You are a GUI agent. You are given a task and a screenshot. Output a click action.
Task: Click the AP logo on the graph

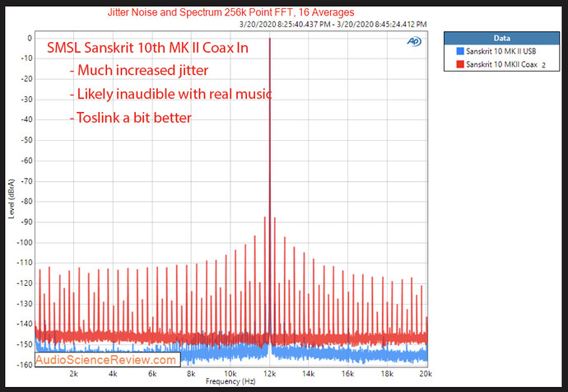(414, 42)
